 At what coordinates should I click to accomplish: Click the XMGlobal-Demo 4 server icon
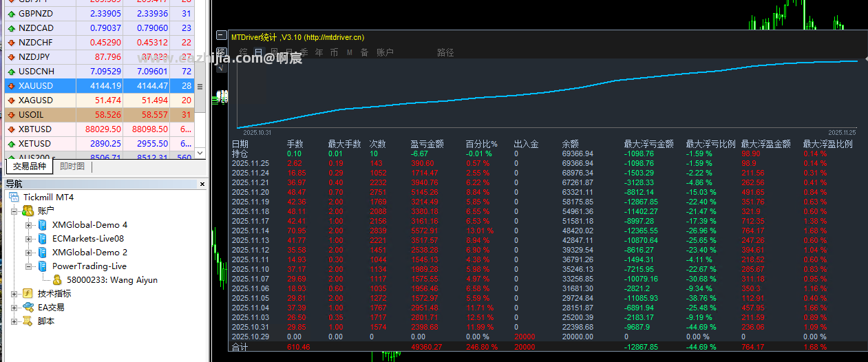point(43,225)
